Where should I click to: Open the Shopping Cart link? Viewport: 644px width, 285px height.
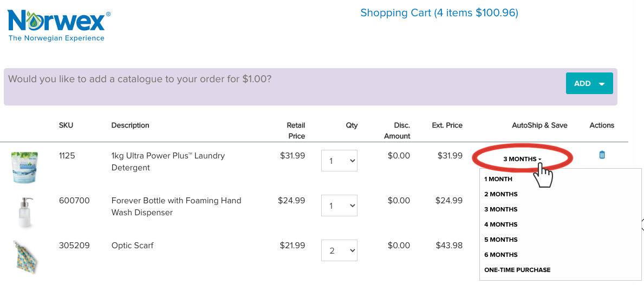(439, 13)
